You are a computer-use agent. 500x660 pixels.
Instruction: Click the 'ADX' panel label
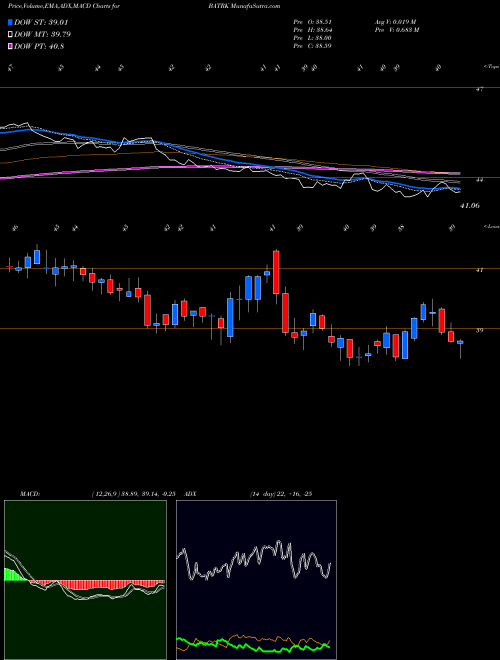[191, 494]
